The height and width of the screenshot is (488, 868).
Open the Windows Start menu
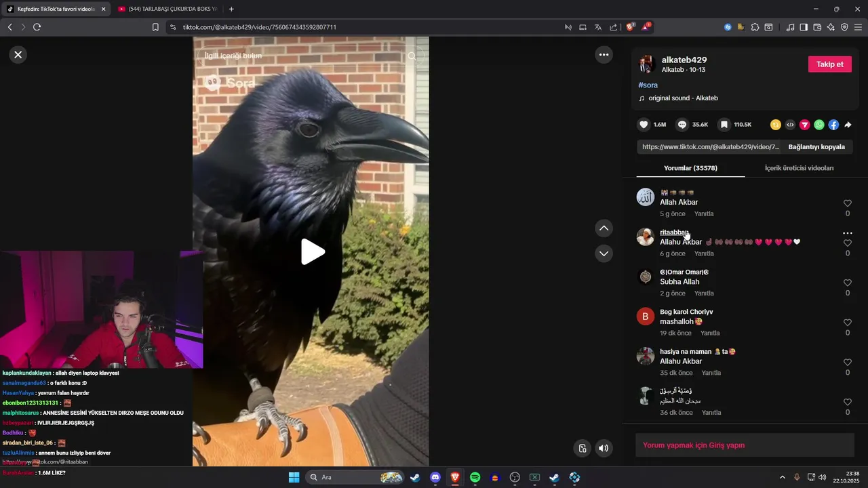click(x=294, y=477)
